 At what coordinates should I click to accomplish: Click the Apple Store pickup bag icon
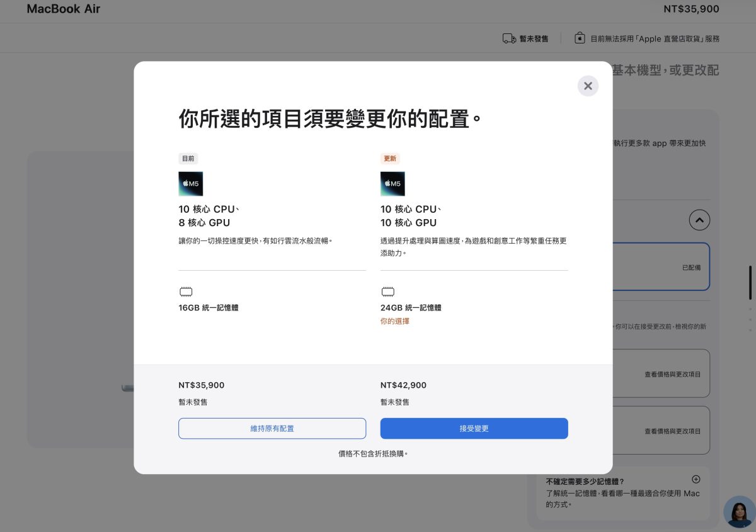coord(580,38)
